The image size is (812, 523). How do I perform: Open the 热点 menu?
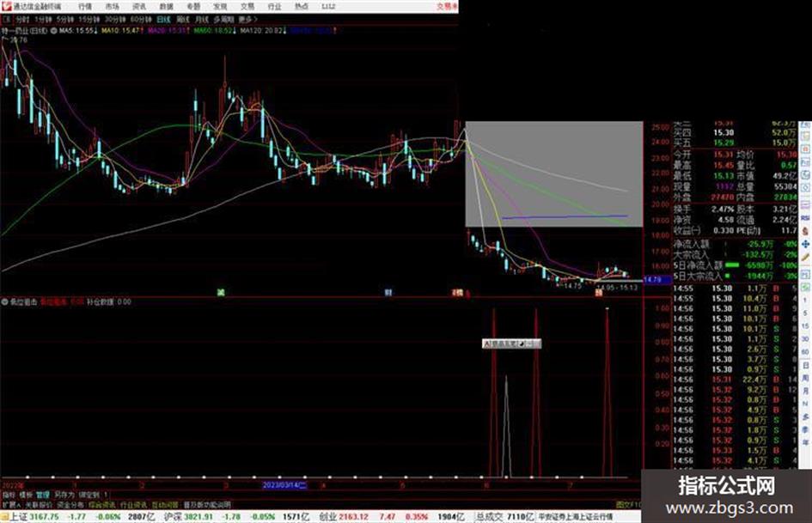click(302, 7)
